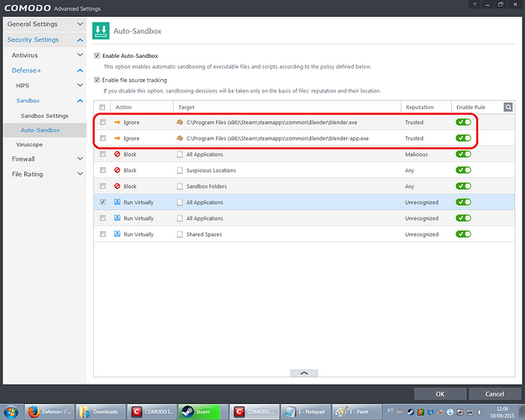Click the Enable Rule column header
This screenshot has width=525, height=420.
coord(470,108)
